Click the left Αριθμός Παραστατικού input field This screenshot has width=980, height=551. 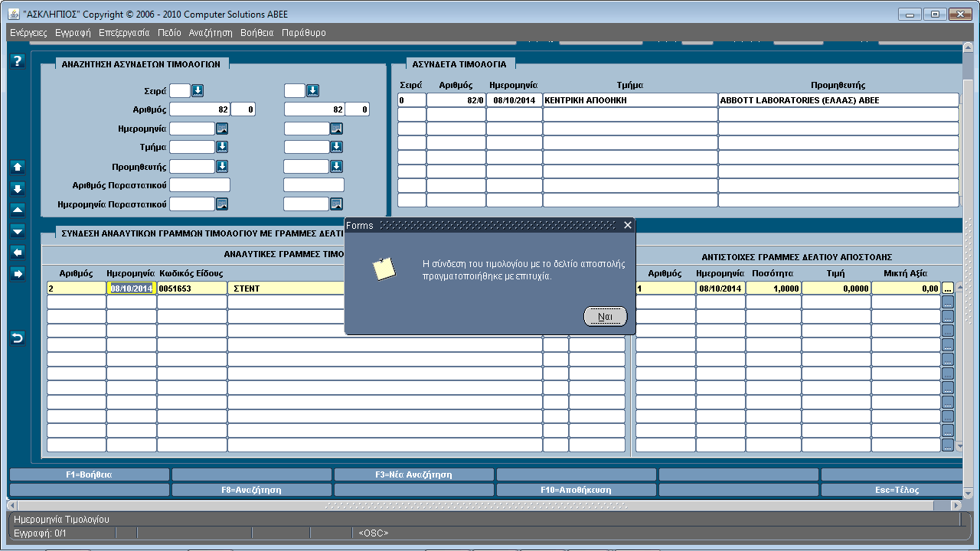point(200,185)
